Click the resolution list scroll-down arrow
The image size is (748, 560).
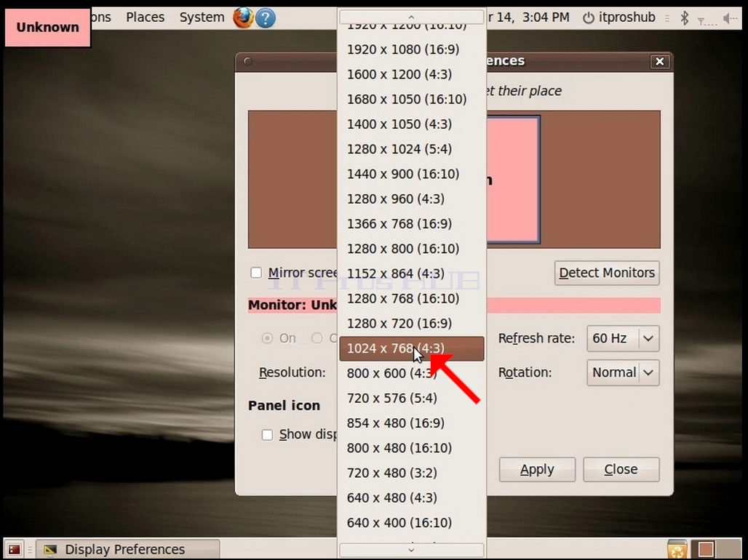(x=411, y=550)
